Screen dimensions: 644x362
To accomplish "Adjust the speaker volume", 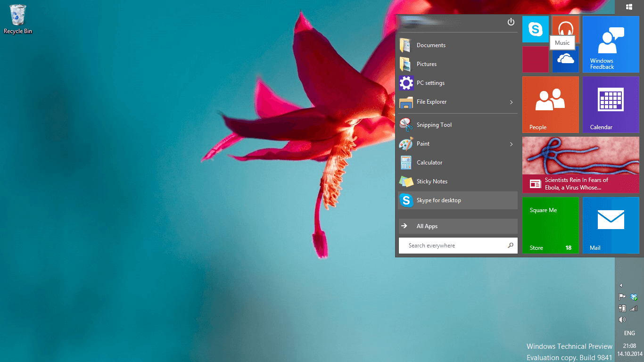I will pyautogui.click(x=622, y=319).
